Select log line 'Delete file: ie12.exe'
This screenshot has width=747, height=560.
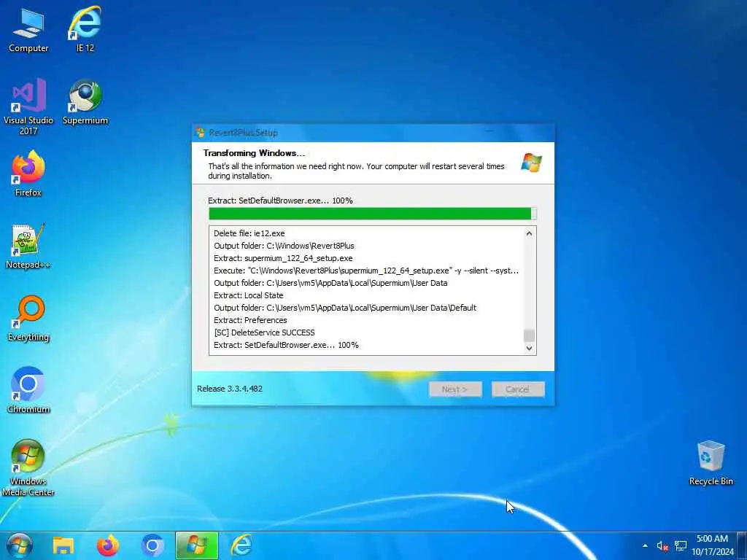[249, 233]
